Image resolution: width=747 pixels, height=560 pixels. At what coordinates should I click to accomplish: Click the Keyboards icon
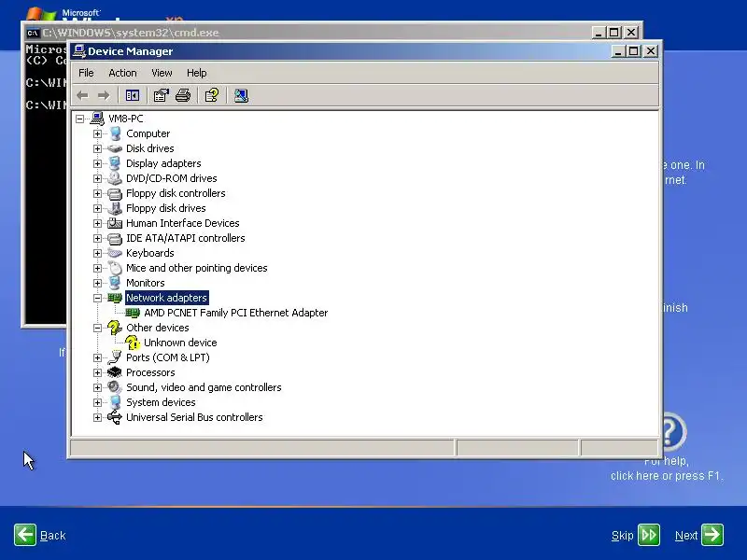[x=115, y=253]
